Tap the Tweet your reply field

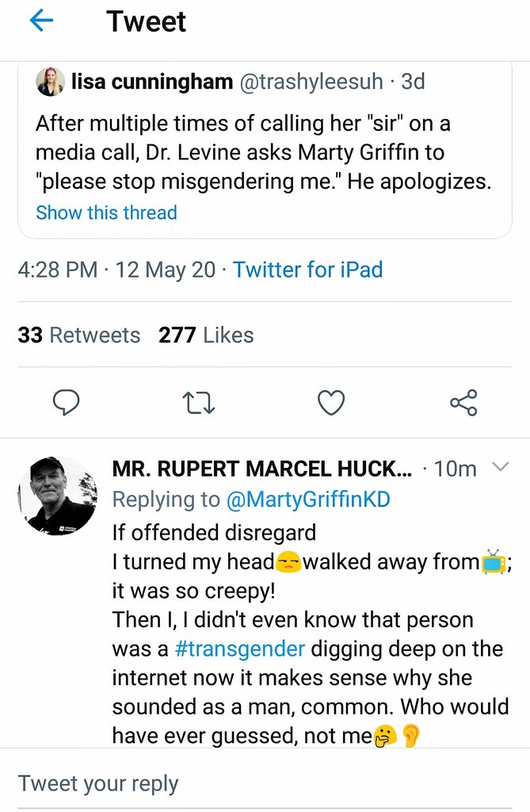click(x=265, y=783)
